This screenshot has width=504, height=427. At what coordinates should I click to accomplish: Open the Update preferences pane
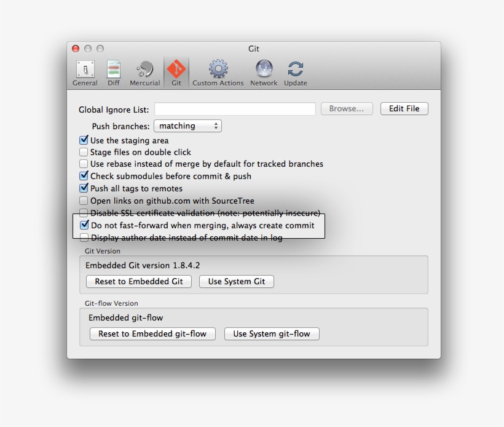click(295, 71)
